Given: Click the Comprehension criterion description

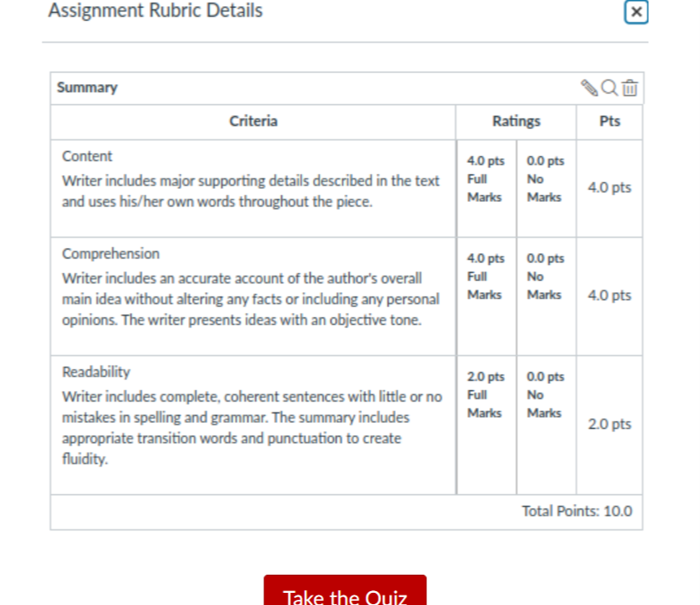Looking at the screenshot, I should (250, 299).
